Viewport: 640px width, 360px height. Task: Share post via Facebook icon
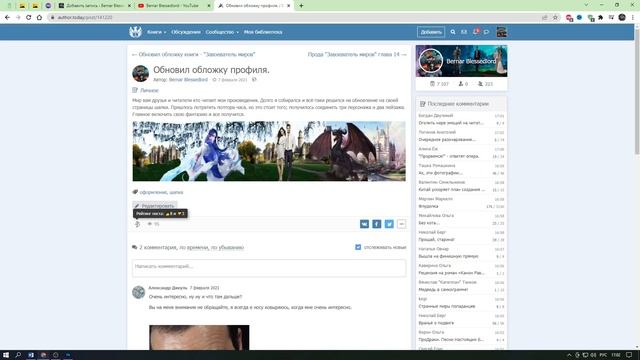pyautogui.click(x=377, y=224)
